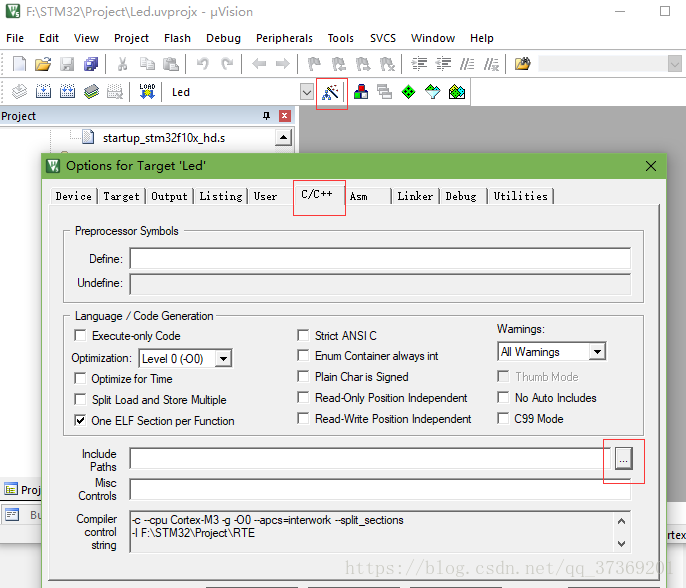Open Find in Files icon
Viewport: 686px width, 588px height.
[x=522, y=64]
